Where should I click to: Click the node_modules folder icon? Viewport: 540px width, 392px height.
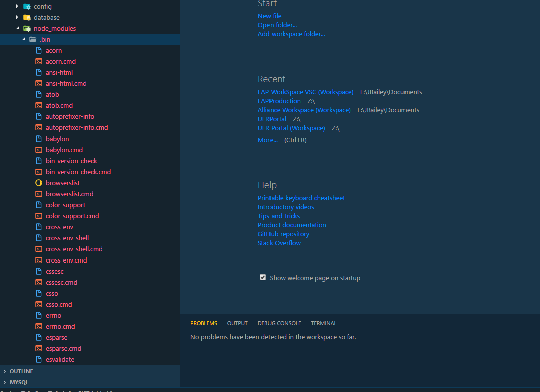click(x=26, y=28)
